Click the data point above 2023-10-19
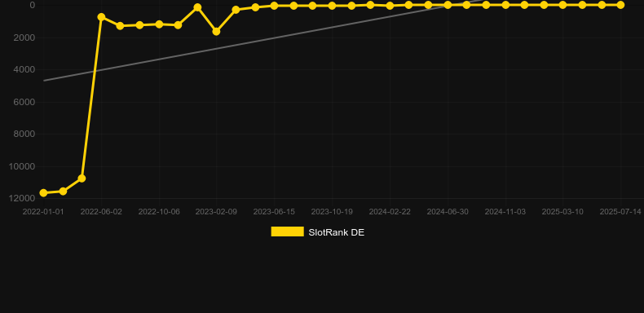 pos(332,6)
